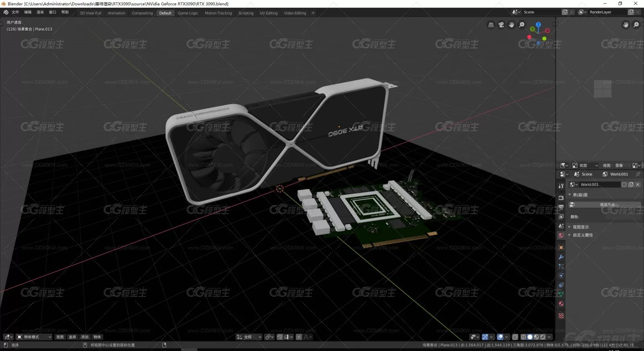Switch to the Animation workspace tab
This screenshot has height=351, width=644.
[116, 13]
